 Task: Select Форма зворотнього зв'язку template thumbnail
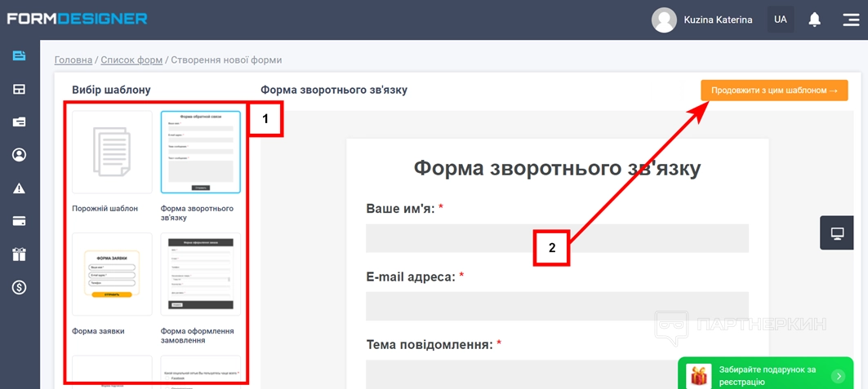pos(200,152)
